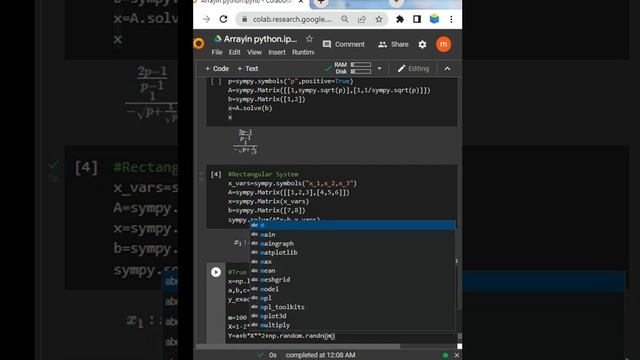This screenshot has height=360, width=640.
Task: Open the Runtime menu
Action: tap(303, 52)
